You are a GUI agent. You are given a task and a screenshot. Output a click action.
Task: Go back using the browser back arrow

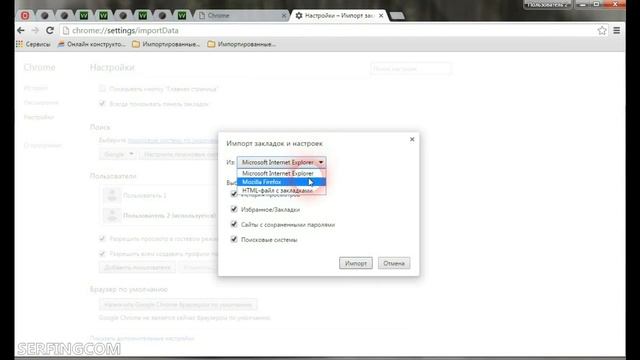coord(21,31)
